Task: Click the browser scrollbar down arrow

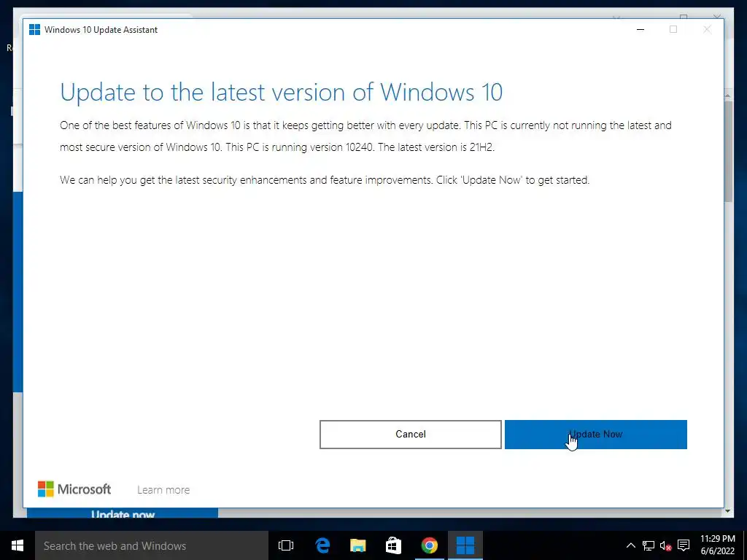Action: coord(728,511)
